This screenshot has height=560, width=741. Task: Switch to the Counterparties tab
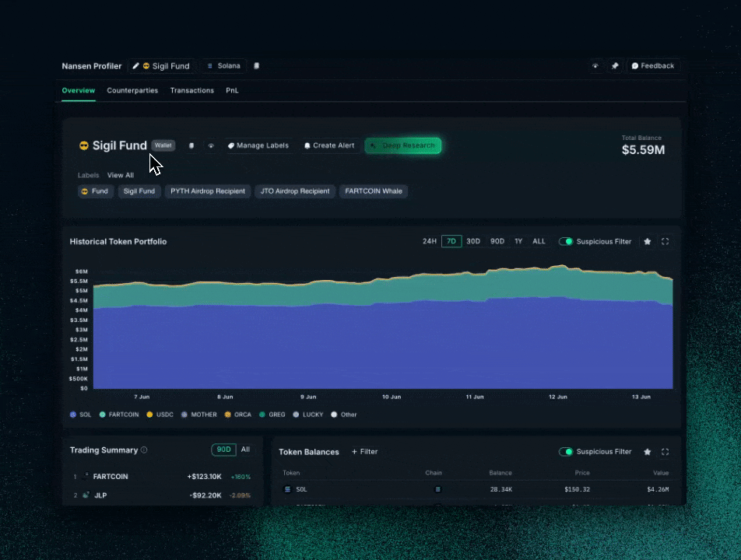pos(132,91)
